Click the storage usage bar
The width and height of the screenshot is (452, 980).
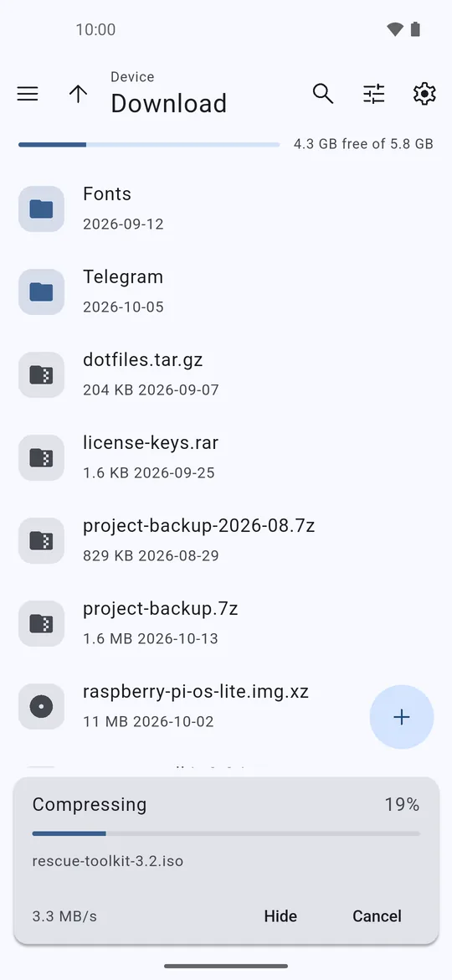click(149, 144)
